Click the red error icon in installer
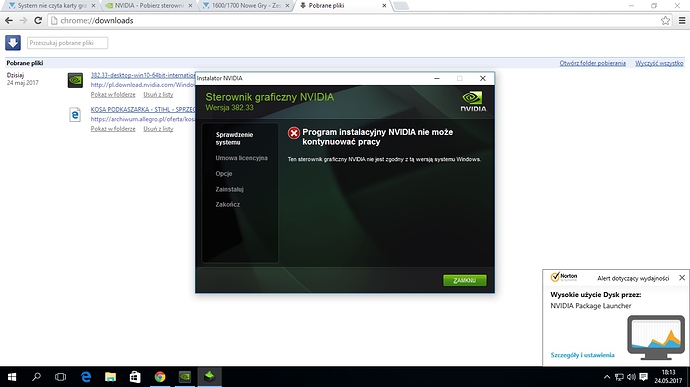The width and height of the screenshot is (690, 387). 294,133
